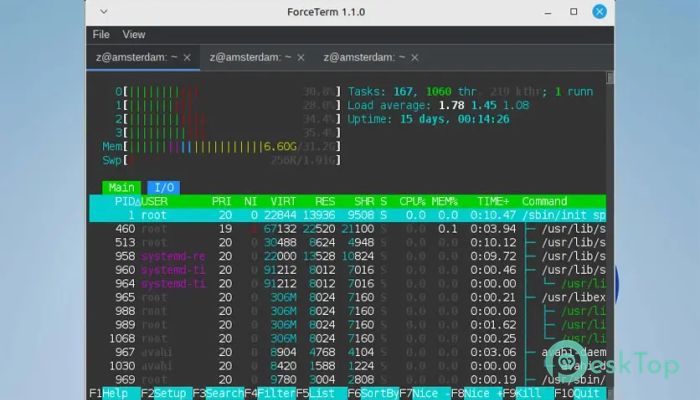Image resolution: width=700 pixels, height=400 pixels.
Task: Open the title bar dropdown chevron
Action: coord(104,12)
